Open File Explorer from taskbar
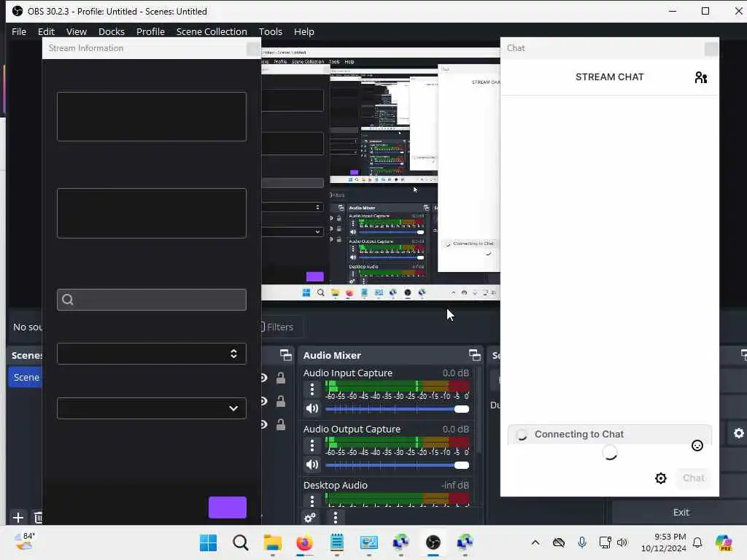747x560 pixels. 273,542
